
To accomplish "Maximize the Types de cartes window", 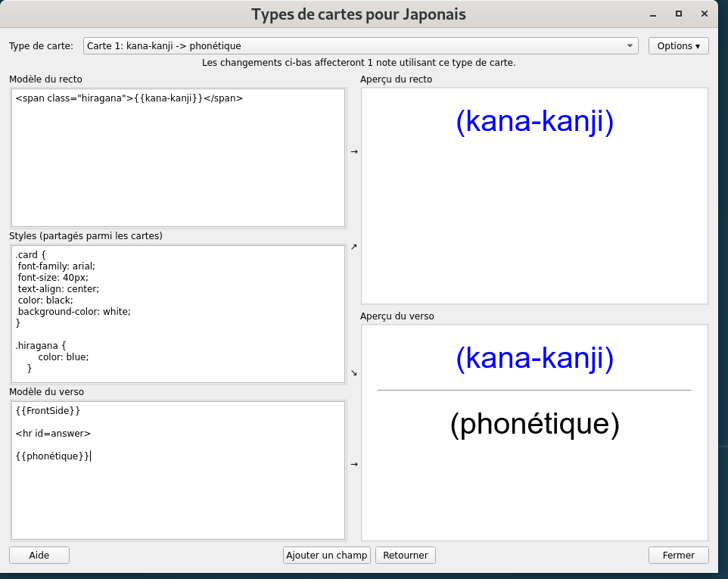I will point(679,14).
